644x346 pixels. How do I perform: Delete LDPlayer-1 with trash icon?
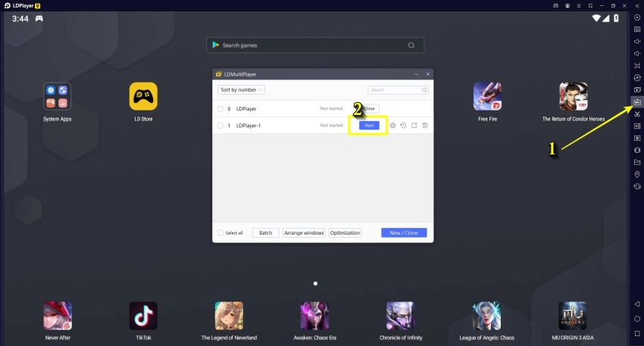point(425,126)
